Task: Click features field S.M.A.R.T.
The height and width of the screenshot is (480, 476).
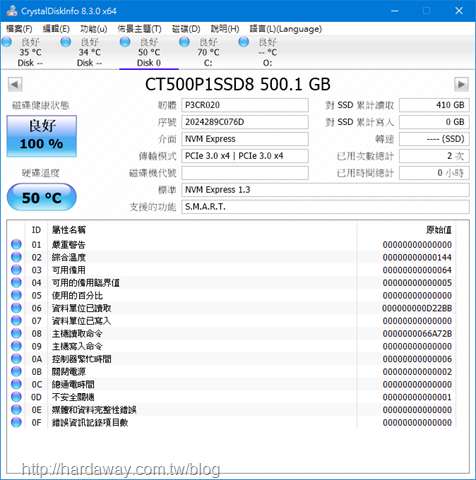Action: [325, 207]
